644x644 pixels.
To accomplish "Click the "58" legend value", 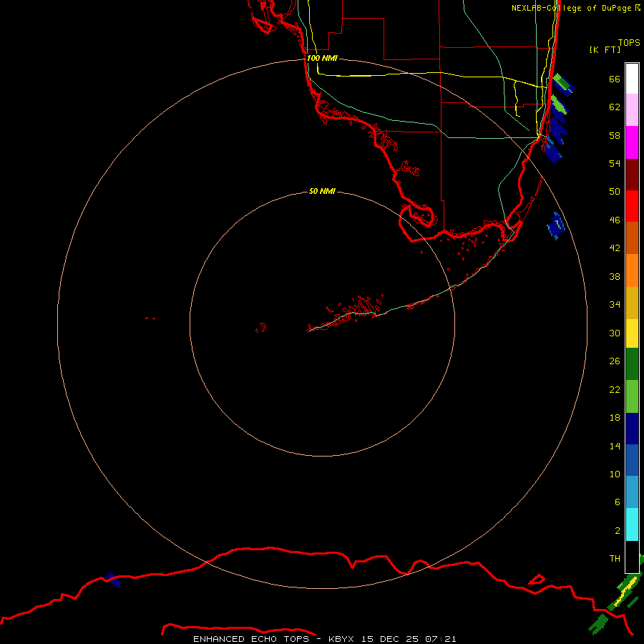I will (615, 135).
